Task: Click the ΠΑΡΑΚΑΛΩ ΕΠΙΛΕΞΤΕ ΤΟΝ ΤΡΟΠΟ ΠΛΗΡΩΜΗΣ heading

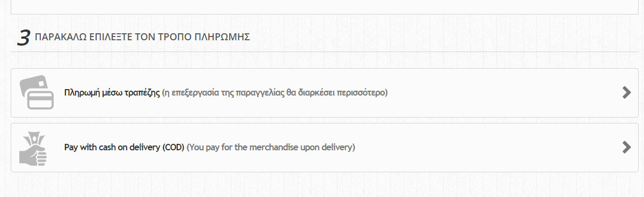Action: click(142, 37)
